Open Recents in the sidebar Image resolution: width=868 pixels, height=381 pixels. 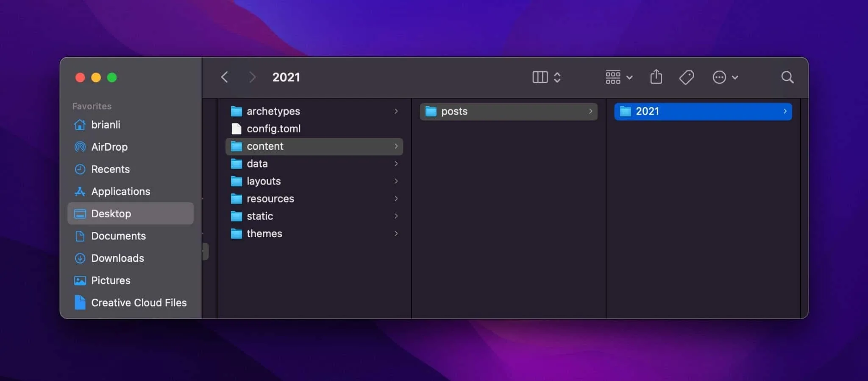point(131,169)
